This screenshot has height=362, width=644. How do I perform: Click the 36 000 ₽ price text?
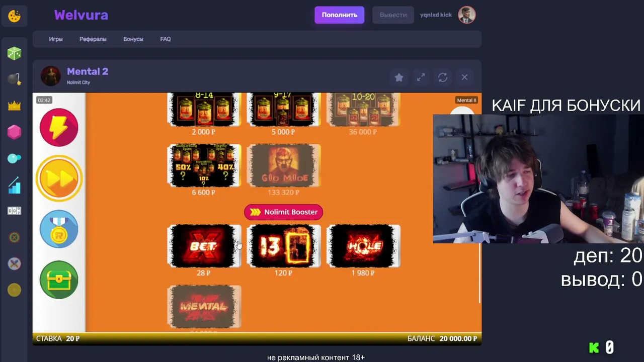click(x=363, y=132)
